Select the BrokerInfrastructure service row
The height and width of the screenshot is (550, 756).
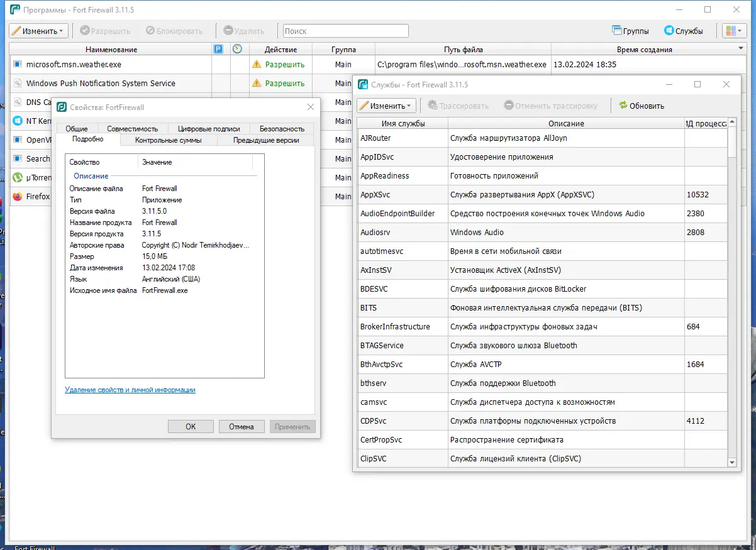[542, 327]
